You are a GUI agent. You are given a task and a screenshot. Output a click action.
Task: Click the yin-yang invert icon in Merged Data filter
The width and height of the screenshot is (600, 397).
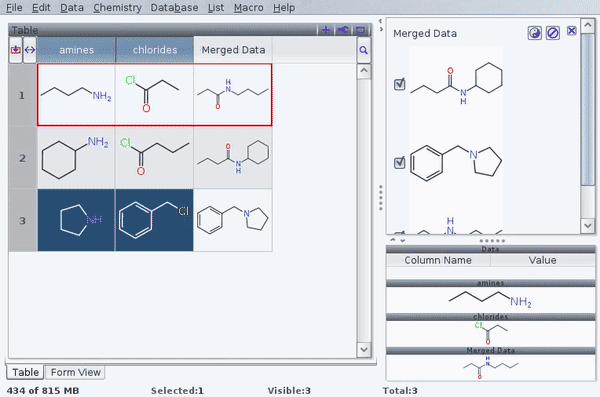(535, 33)
